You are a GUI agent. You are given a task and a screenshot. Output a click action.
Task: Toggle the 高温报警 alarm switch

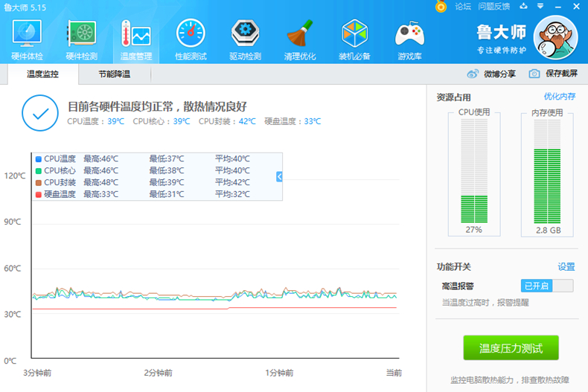(547, 286)
